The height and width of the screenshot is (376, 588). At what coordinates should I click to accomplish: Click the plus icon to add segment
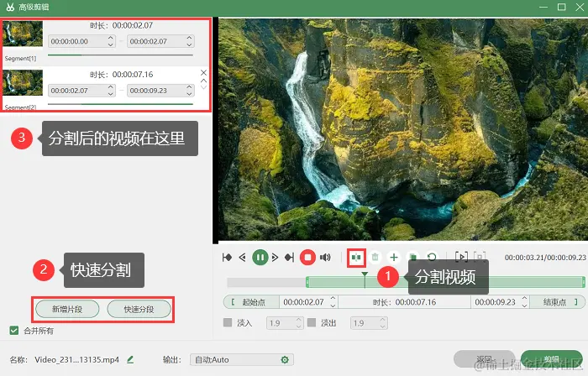pos(394,258)
